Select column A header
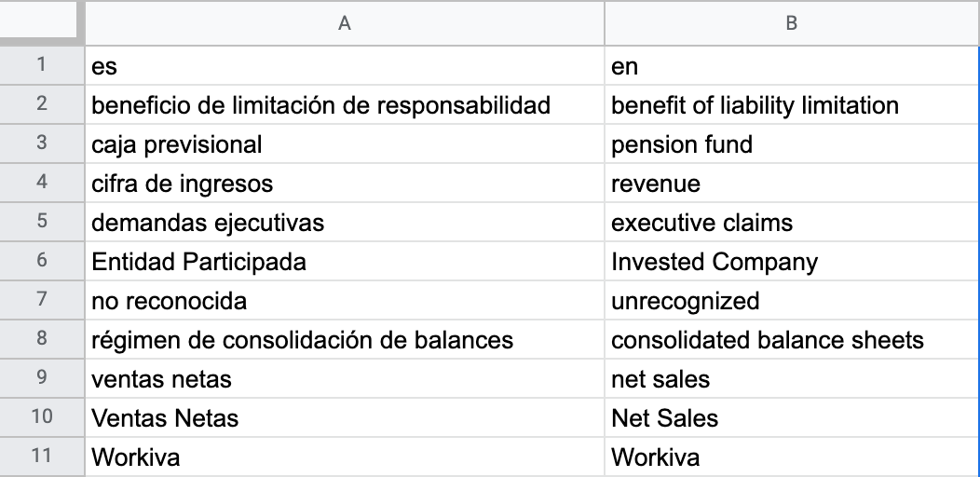This screenshot has height=477, width=980. click(344, 24)
